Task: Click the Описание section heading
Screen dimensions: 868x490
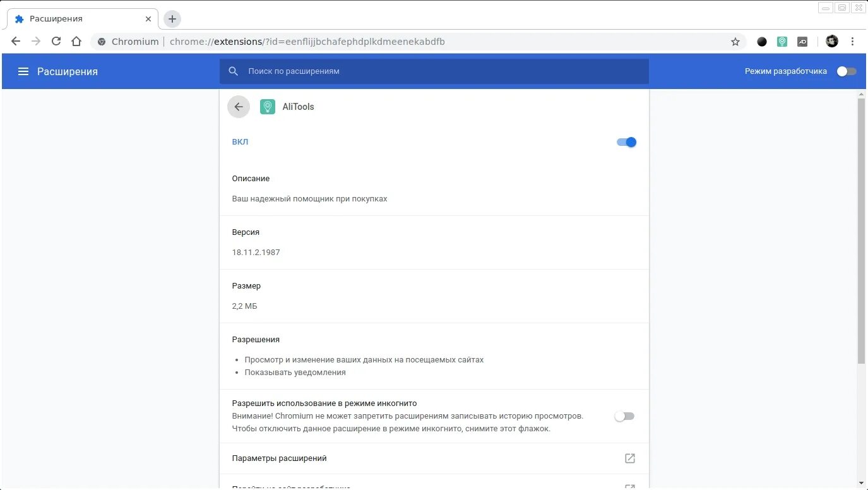Action: tap(251, 179)
